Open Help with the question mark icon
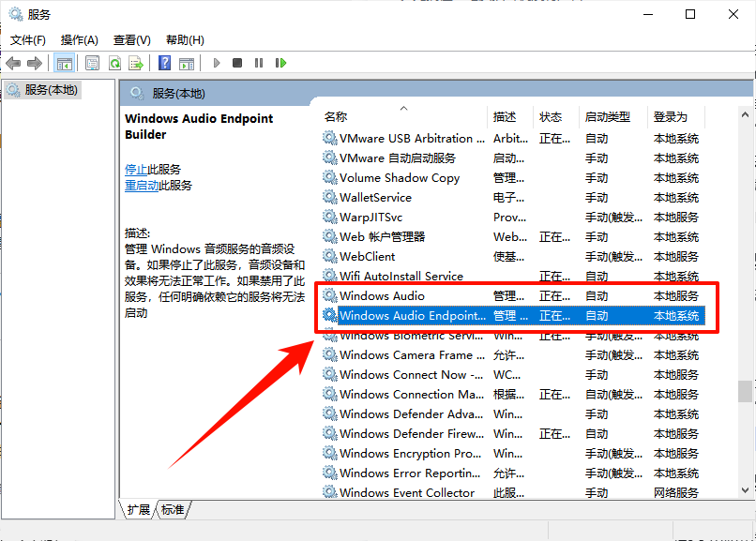This screenshot has width=756, height=541. click(164, 63)
